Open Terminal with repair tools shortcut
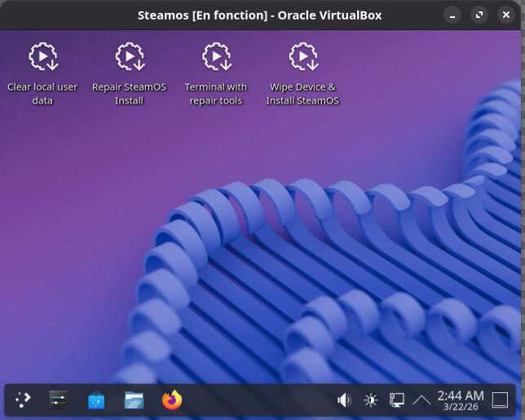525x420 pixels. [216, 57]
